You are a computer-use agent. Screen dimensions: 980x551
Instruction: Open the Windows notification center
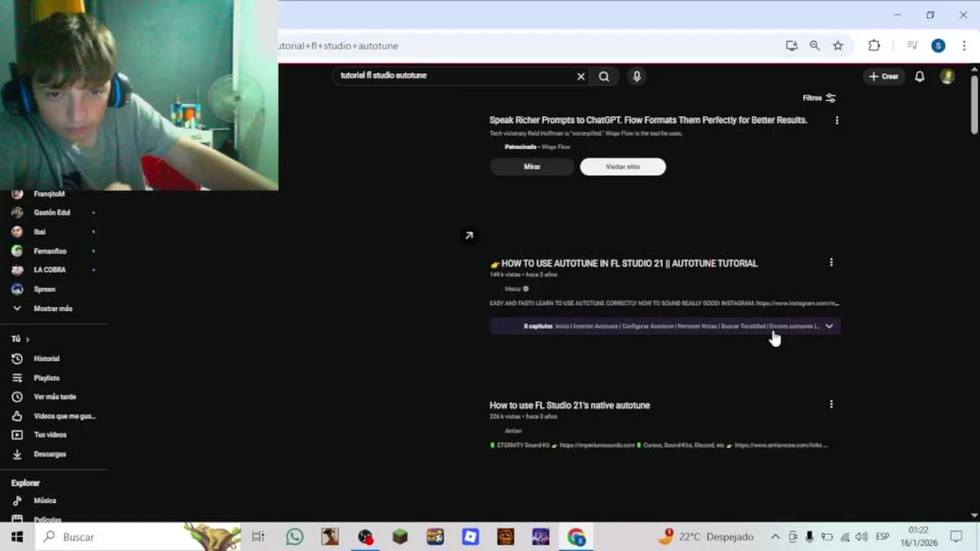click(x=956, y=537)
